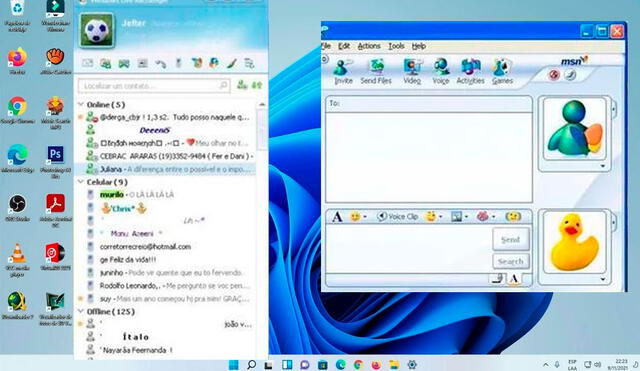Open File Explorer from the taskbar
This screenshot has height=371, width=640.
pos(394,364)
